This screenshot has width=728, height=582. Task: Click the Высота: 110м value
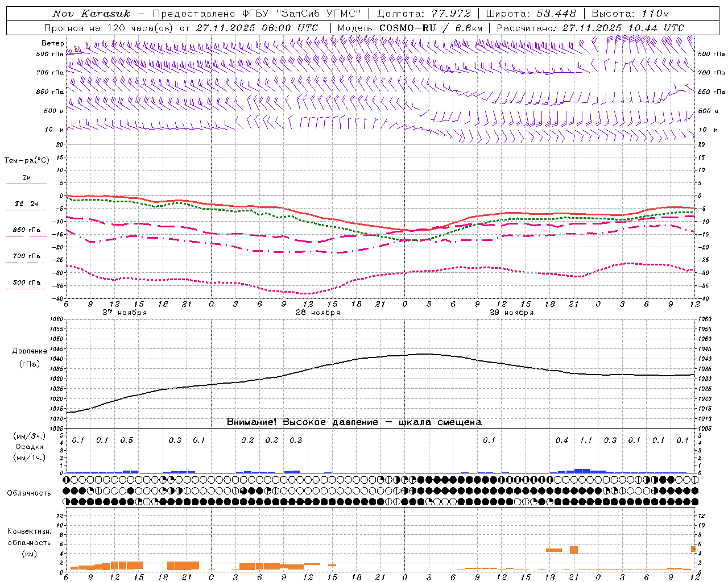pyautogui.click(x=630, y=14)
